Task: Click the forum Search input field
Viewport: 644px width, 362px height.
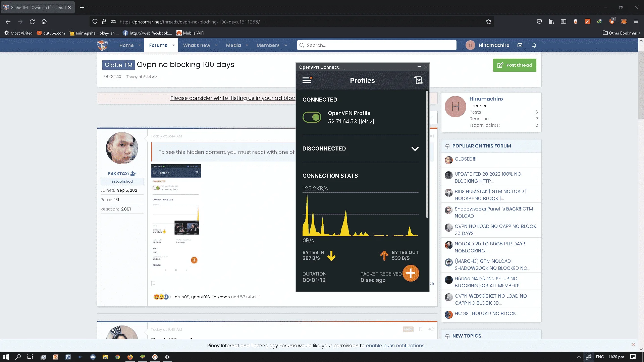Action: tap(377, 45)
